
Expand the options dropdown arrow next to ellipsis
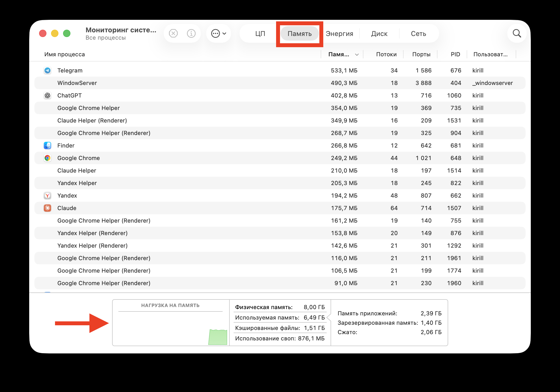224,33
